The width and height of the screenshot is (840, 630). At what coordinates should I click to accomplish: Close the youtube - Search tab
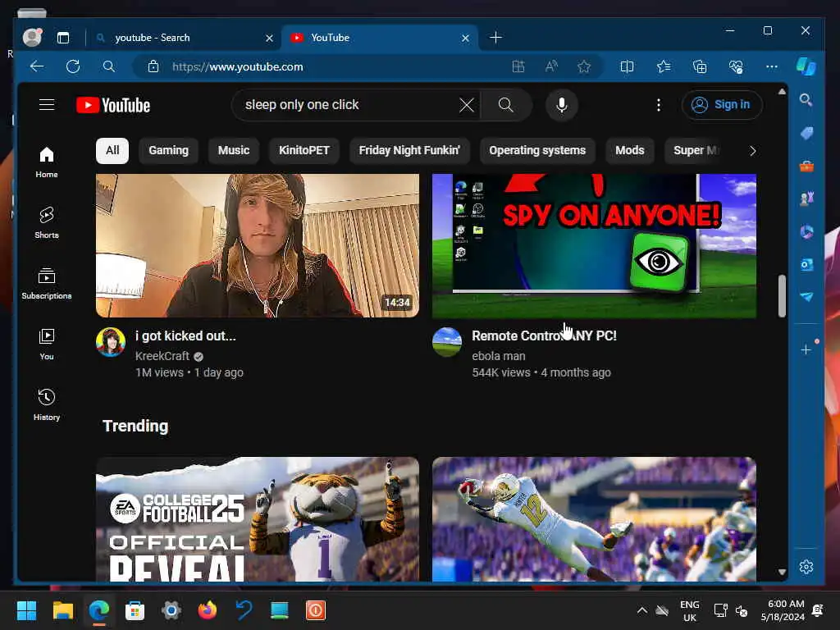pos(269,38)
